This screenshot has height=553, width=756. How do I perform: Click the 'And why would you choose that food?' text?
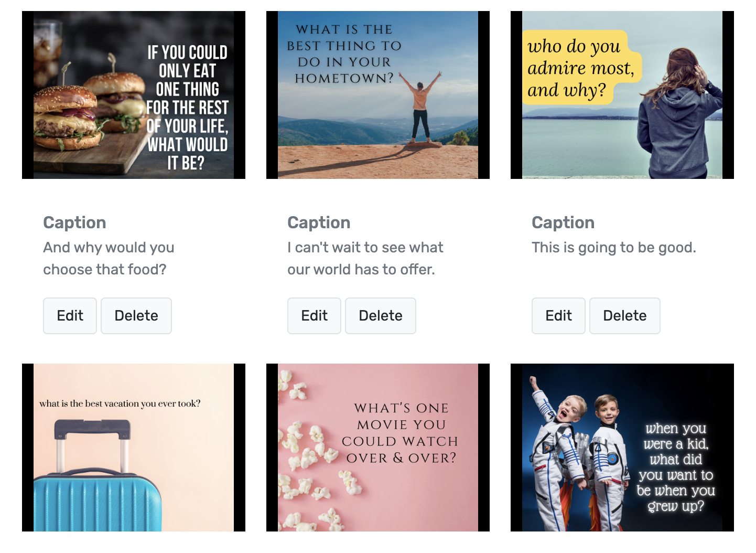tap(109, 258)
